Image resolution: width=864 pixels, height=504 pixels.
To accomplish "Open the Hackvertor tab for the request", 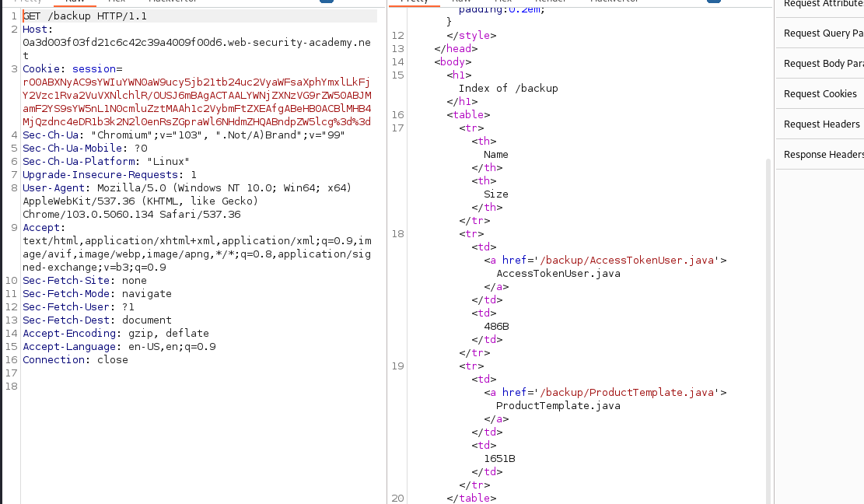I will tap(173, 2).
